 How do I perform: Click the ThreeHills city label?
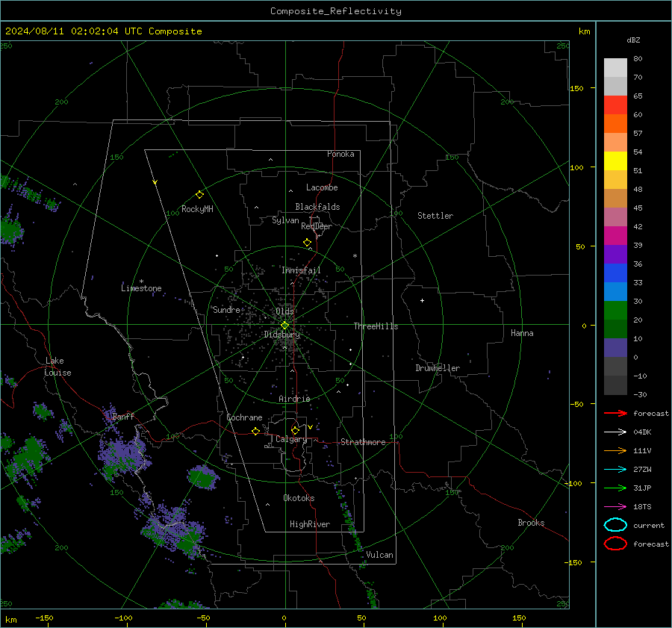(x=376, y=326)
